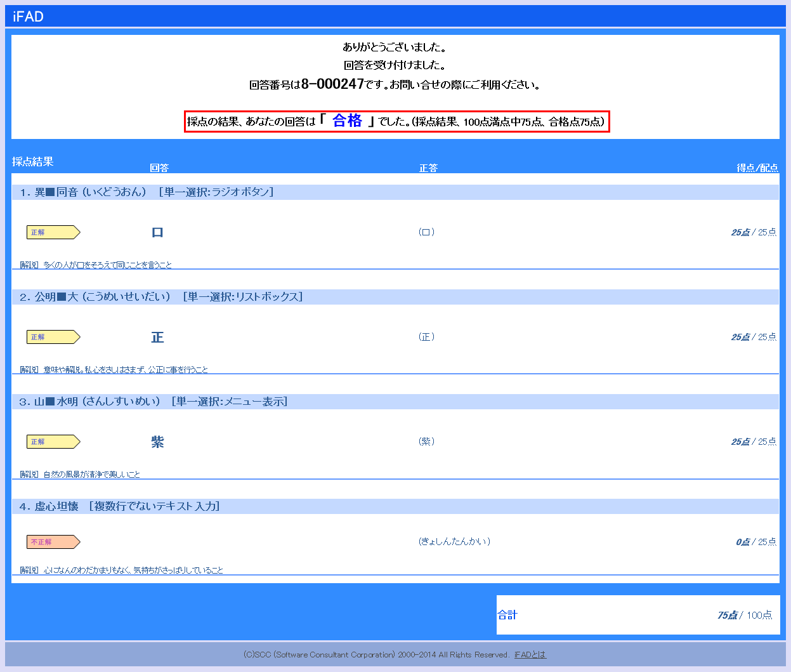Click question 3 score 25点 / 25点
The image size is (791, 672).
pyautogui.click(x=754, y=442)
